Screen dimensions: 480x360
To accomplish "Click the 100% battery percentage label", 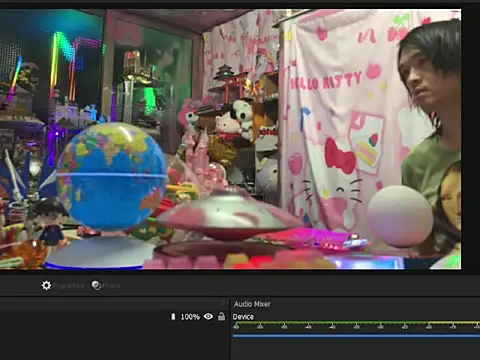I will 190,317.
